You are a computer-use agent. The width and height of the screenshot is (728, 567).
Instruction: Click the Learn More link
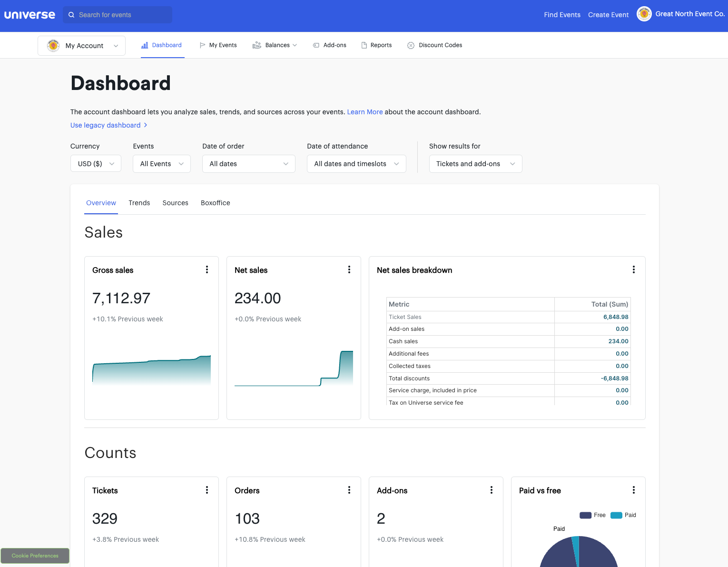(x=364, y=112)
